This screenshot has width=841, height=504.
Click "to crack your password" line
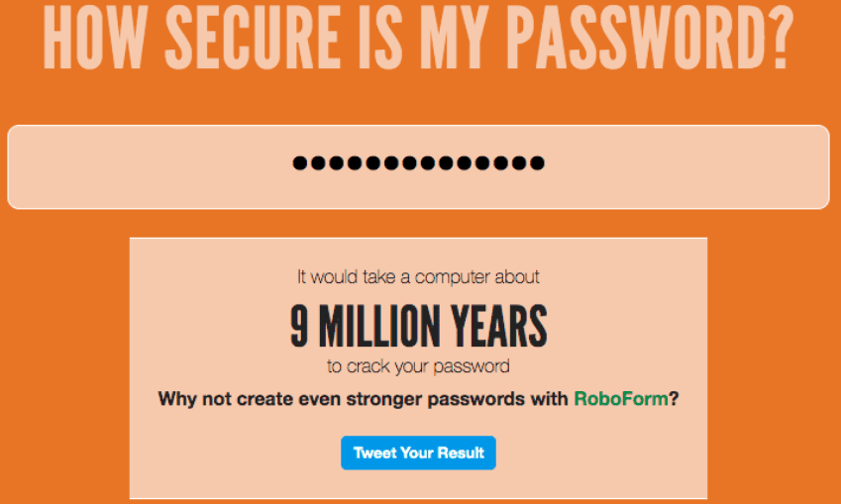click(x=418, y=366)
